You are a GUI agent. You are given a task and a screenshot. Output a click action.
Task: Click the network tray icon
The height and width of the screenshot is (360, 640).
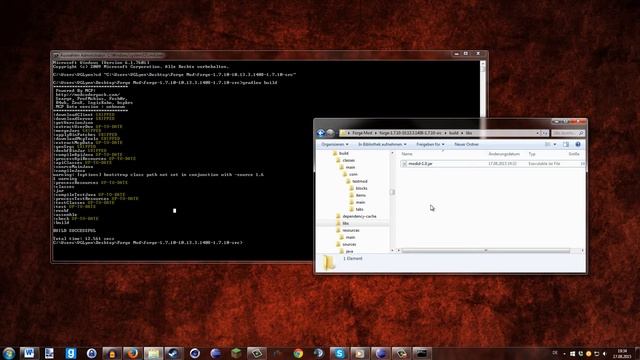click(x=597, y=353)
